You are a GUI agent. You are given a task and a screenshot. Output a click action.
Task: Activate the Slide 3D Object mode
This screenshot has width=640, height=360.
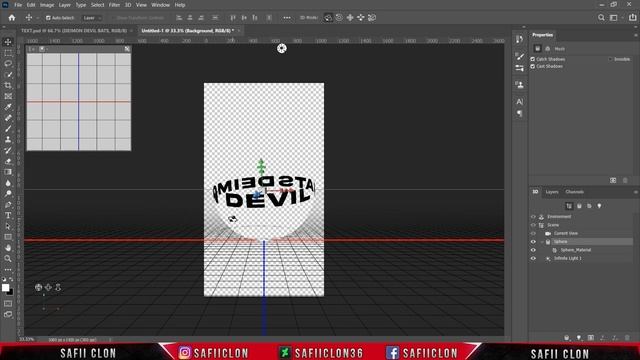[x=361, y=18]
